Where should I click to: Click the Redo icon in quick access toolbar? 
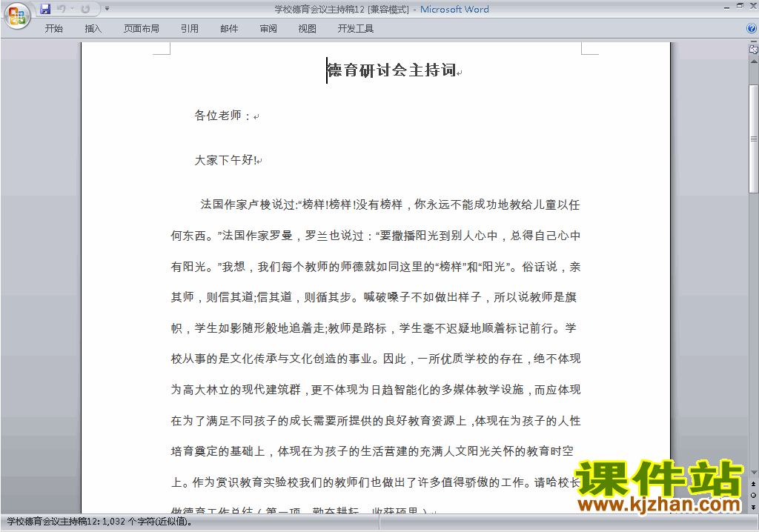coord(86,9)
